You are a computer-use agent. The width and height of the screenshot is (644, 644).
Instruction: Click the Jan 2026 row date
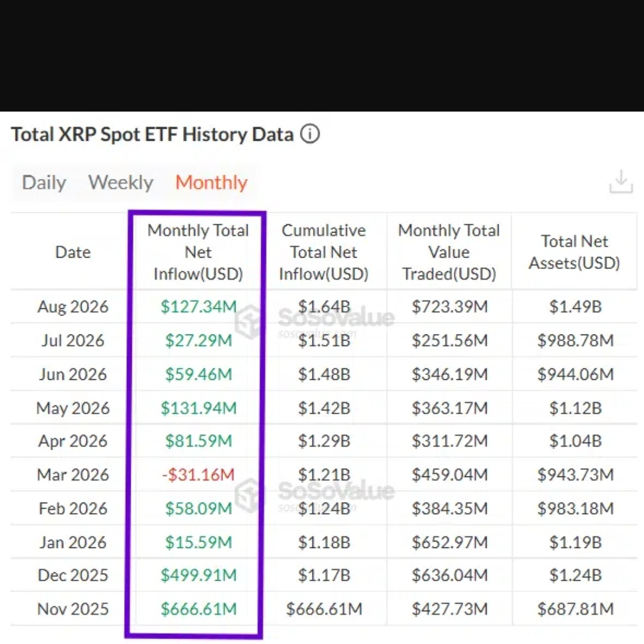click(x=73, y=542)
